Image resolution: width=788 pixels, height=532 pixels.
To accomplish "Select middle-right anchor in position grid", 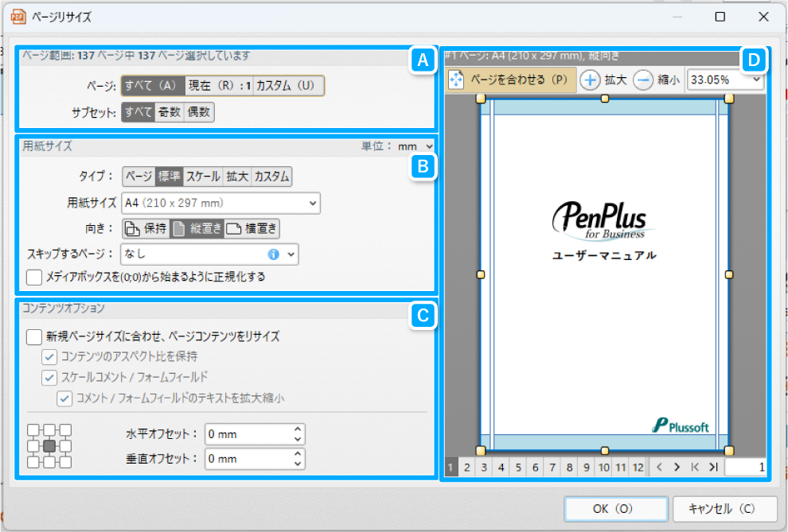I will coord(65,446).
